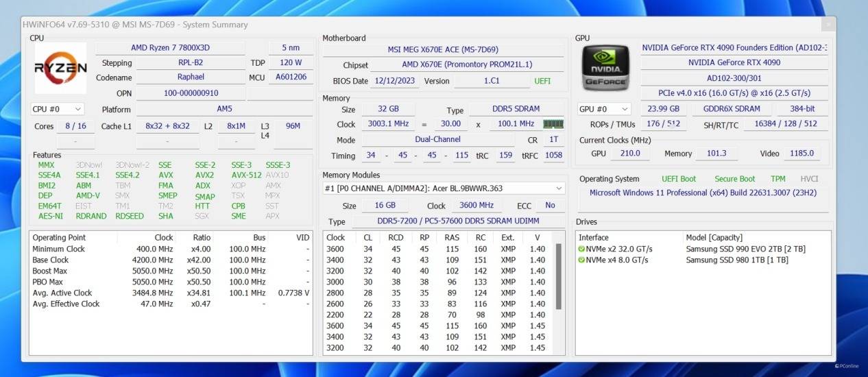This screenshot has width=868, height=377.
Task: Click the AMD Ryzen CPU logo
Action: (60, 68)
